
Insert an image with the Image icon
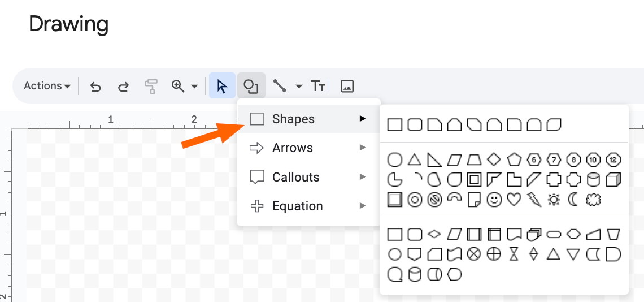click(347, 86)
